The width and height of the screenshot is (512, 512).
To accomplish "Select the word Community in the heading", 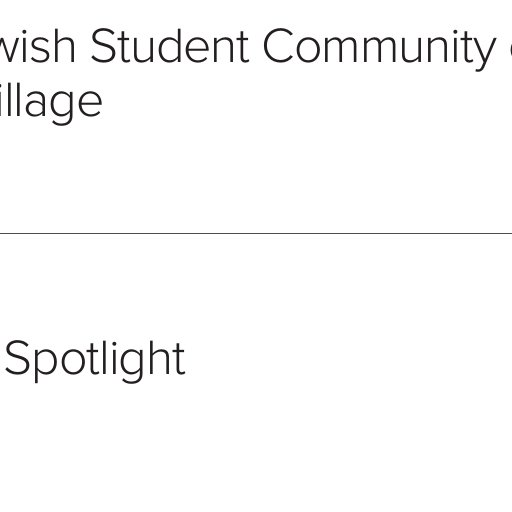I will pos(379,49).
